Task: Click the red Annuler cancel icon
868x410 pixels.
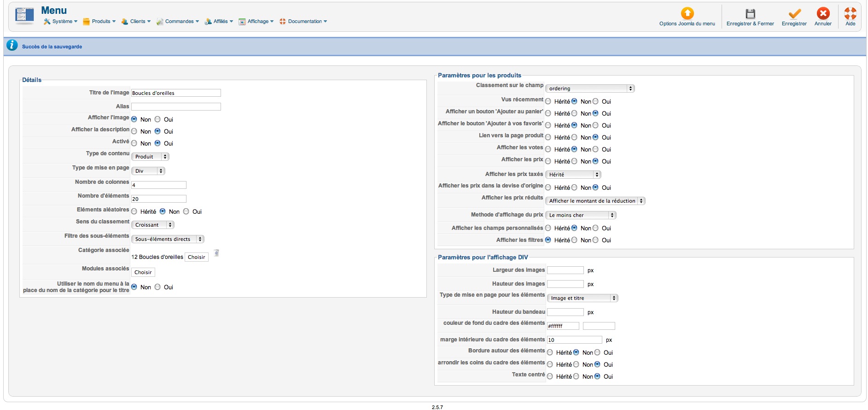Action: pos(823,13)
